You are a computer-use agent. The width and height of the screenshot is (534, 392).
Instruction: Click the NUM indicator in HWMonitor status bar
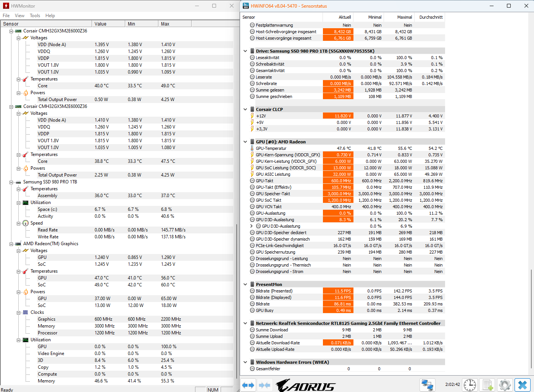[x=213, y=390]
